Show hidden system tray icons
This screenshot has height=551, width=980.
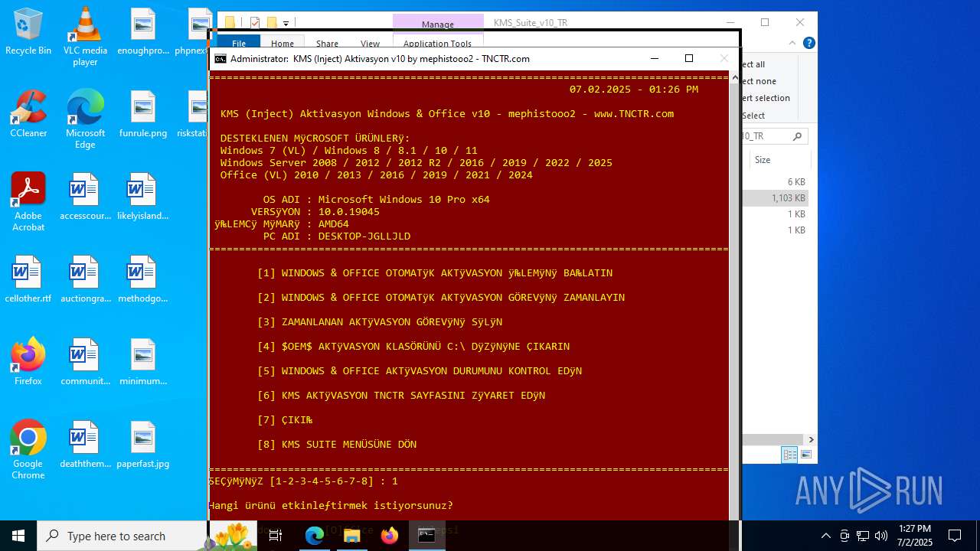pos(825,536)
